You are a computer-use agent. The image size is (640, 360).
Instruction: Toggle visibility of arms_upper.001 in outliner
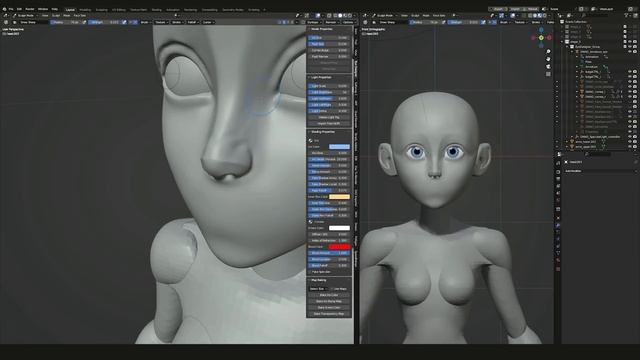[x=630, y=147]
